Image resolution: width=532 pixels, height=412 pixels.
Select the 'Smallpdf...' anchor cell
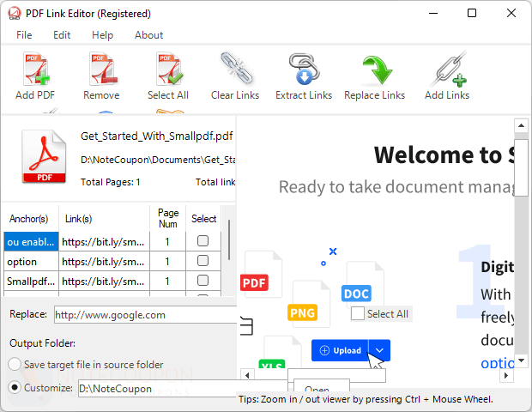pyautogui.click(x=31, y=281)
